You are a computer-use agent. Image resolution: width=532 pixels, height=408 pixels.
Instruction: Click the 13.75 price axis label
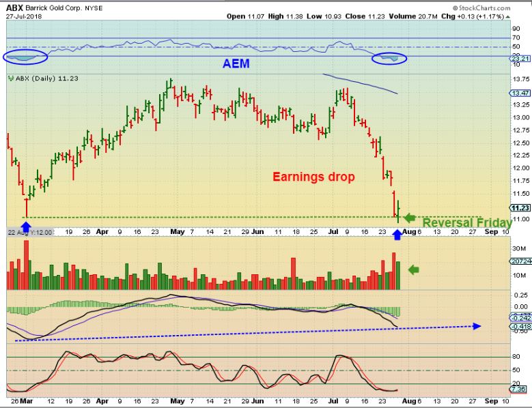pyautogui.click(x=521, y=79)
